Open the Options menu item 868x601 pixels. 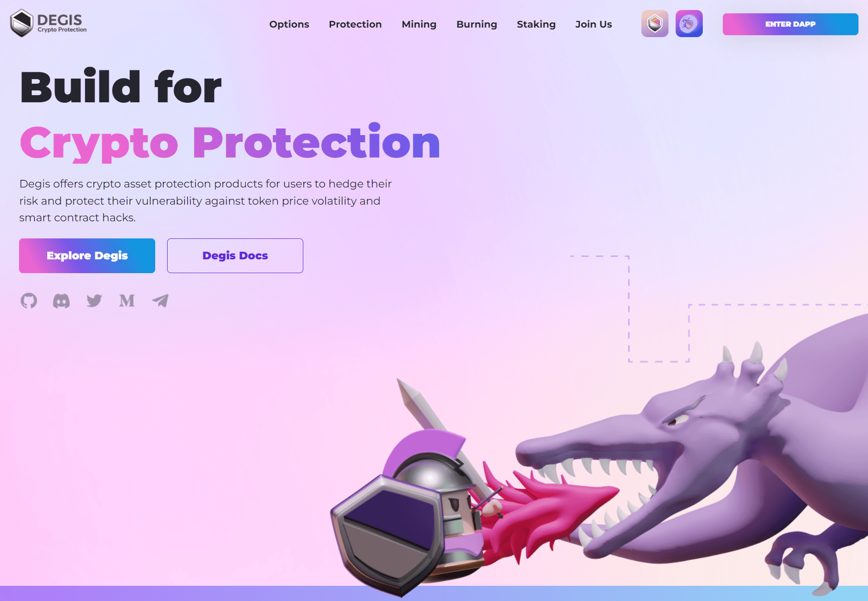tap(289, 24)
